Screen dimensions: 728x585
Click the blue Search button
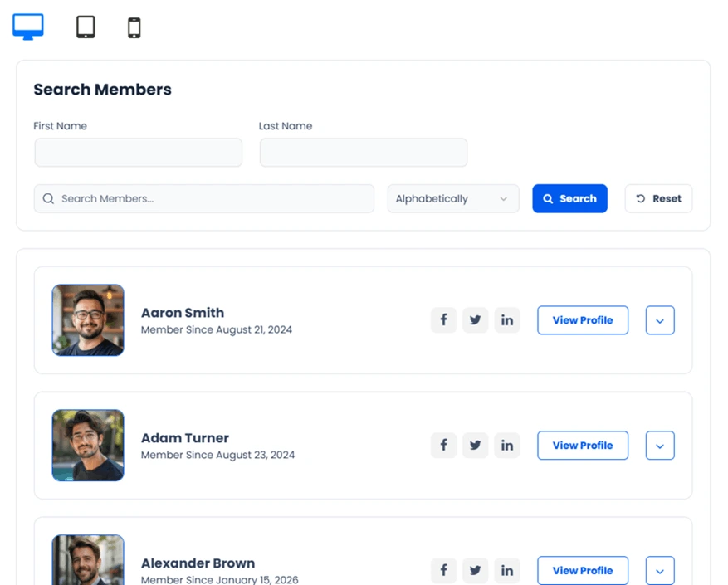click(569, 198)
